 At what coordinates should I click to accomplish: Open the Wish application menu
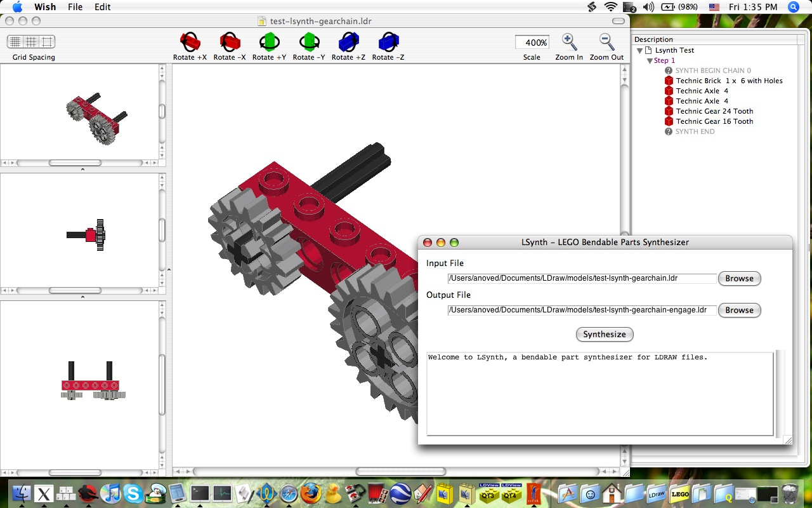(45, 7)
